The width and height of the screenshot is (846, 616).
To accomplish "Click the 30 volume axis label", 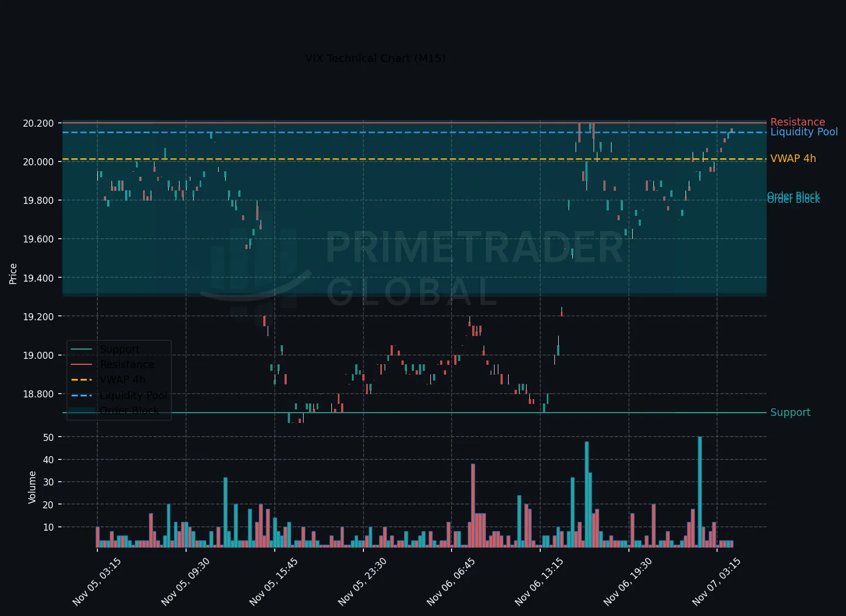I will point(48,482).
